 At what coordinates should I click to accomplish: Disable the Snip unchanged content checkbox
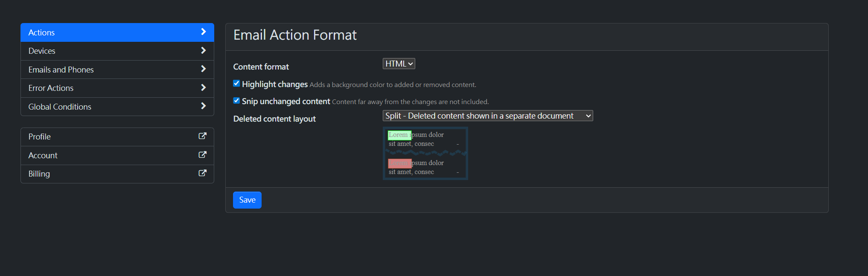click(236, 101)
